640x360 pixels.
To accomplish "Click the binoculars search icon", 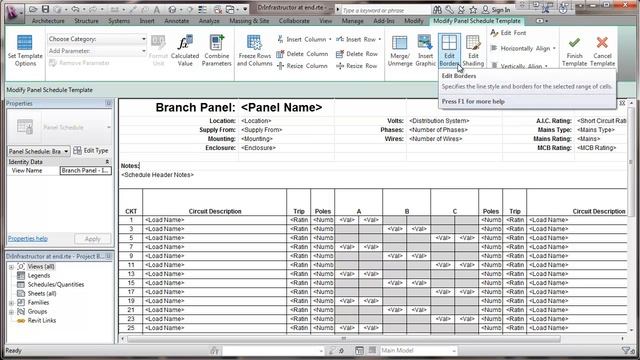I will [x=437, y=9].
